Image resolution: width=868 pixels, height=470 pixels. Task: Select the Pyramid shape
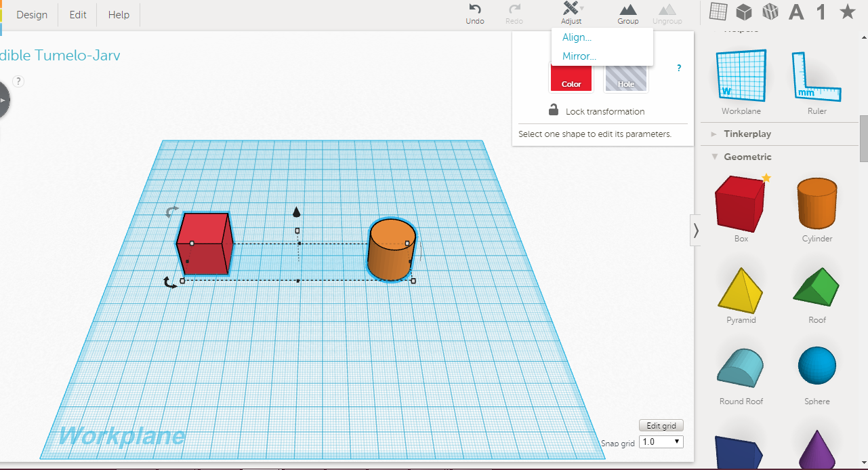pos(740,288)
